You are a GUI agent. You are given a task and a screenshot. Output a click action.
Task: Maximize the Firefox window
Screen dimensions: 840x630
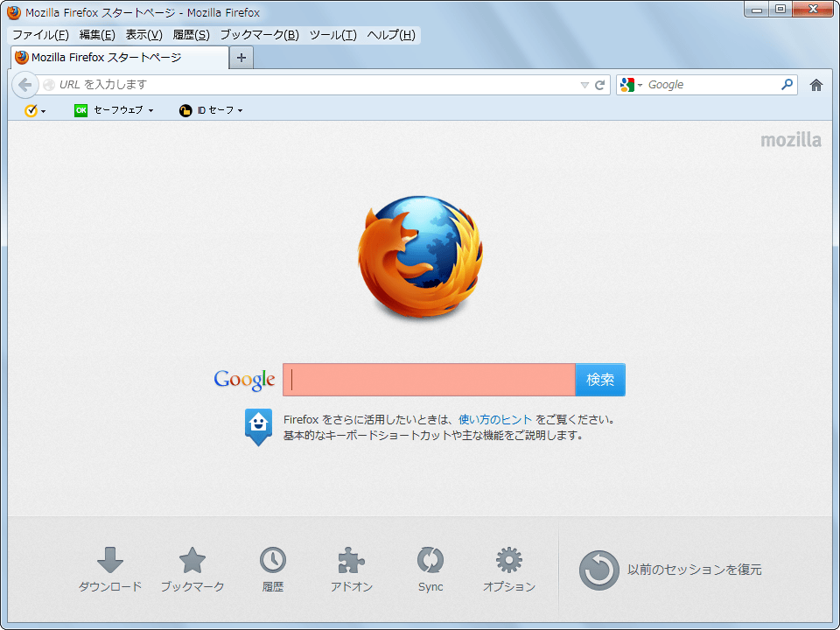pyautogui.click(x=780, y=9)
